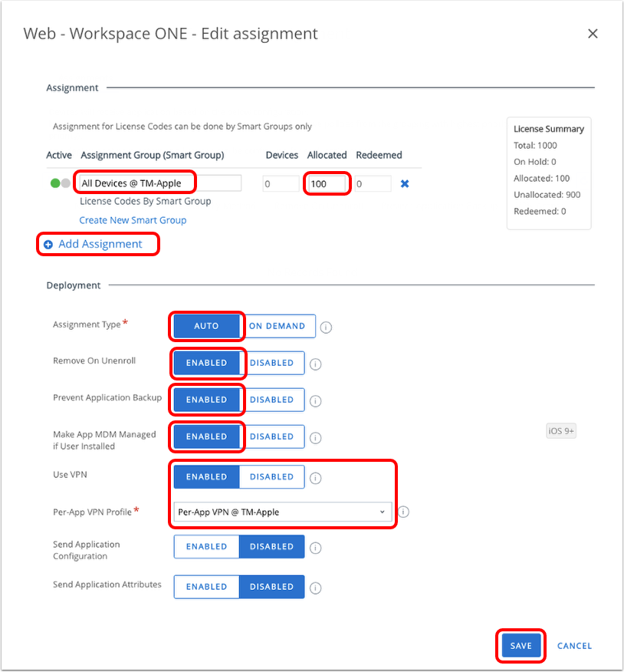Click the info icon next to Use VPN
Image resolution: width=624 pixels, height=672 pixels.
[315, 477]
